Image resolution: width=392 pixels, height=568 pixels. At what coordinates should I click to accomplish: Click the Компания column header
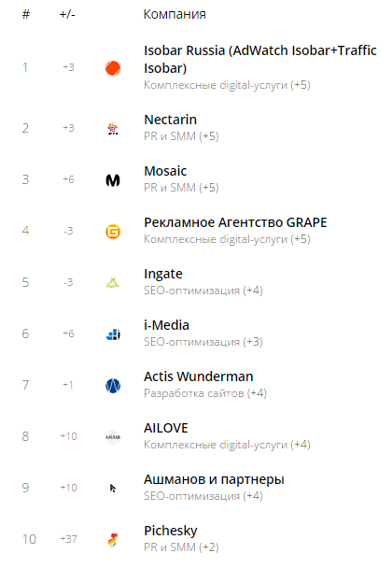click(175, 15)
